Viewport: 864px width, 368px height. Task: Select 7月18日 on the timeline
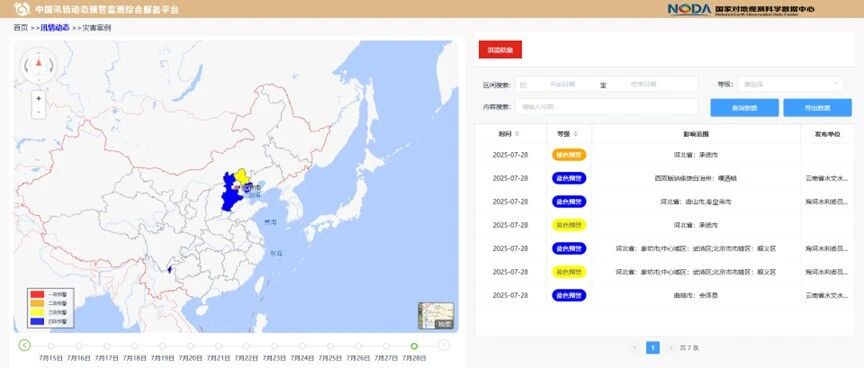[134, 346]
